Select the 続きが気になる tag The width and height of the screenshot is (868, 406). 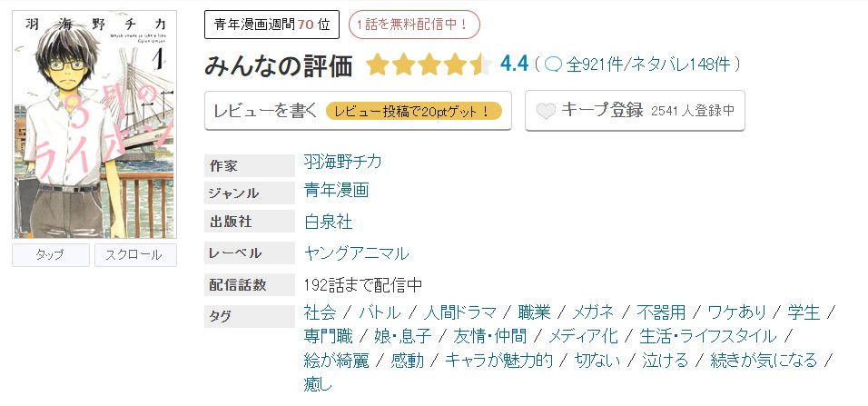tap(764, 360)
